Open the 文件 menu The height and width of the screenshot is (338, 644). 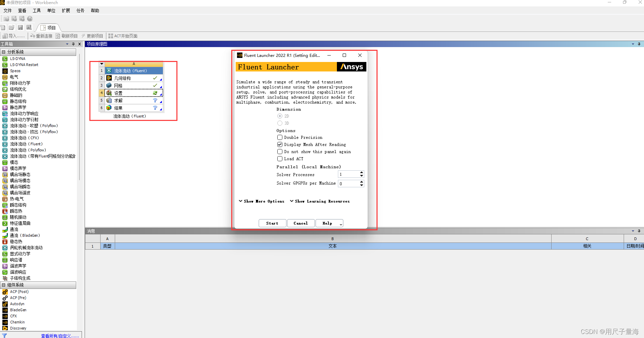pos(8,10)
